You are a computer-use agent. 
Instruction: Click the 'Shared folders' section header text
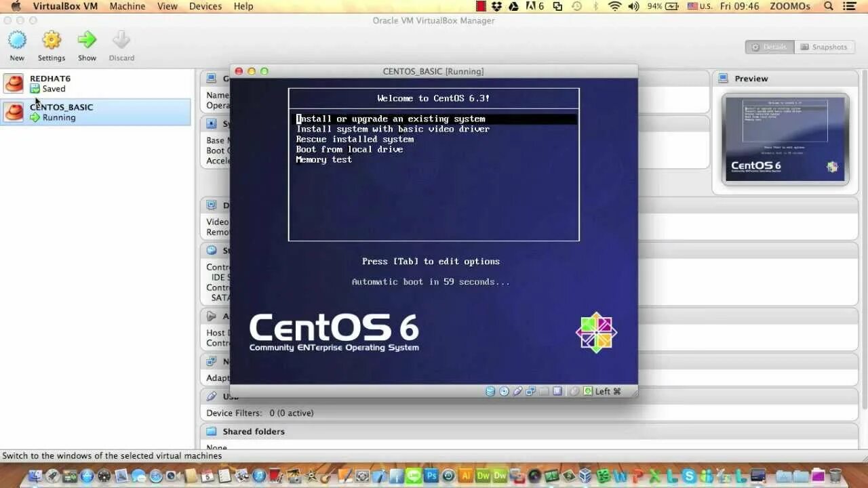tap(254, 432)
